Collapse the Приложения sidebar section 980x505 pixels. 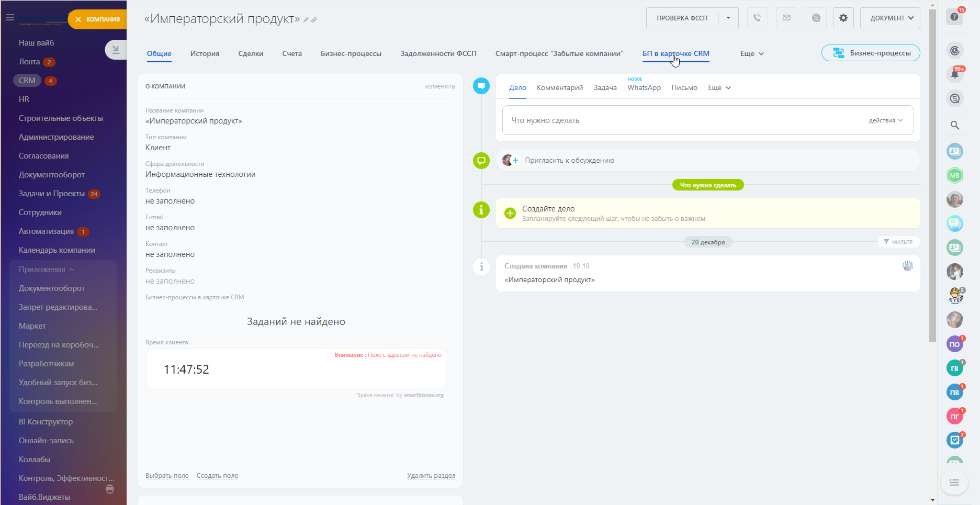click(x=72, y=270)
